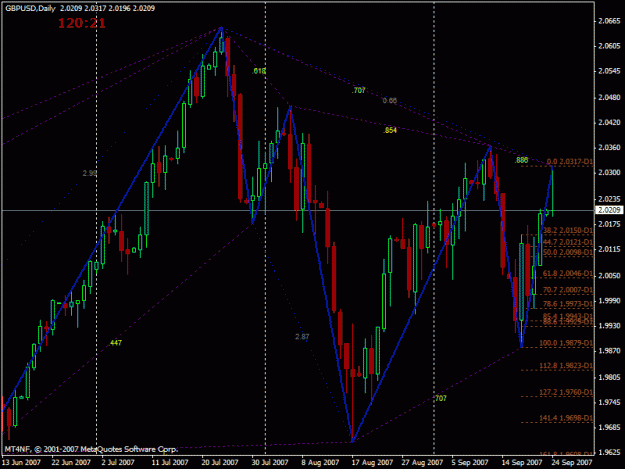Select the 2.0545 price axis label
The width and height of the screenshot is (625, 469).
pos(609,71)
